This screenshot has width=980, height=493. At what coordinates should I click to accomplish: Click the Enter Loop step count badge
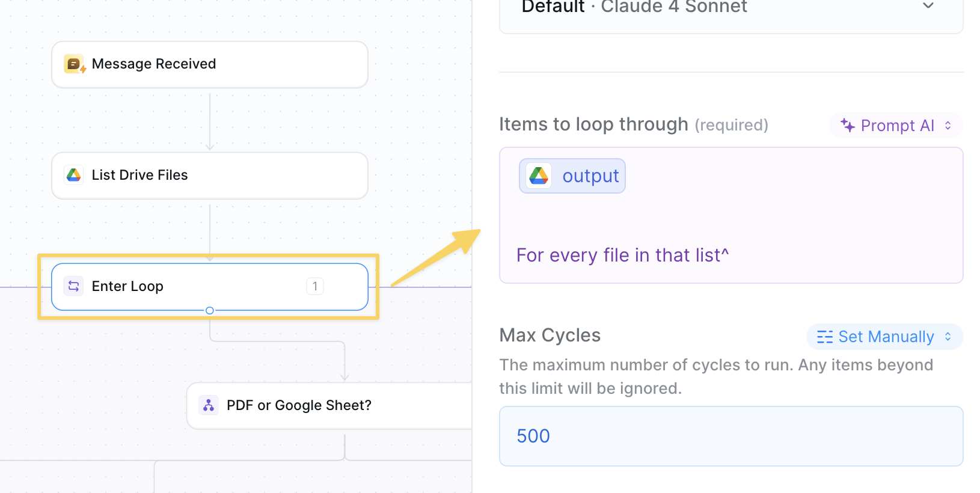315,286
